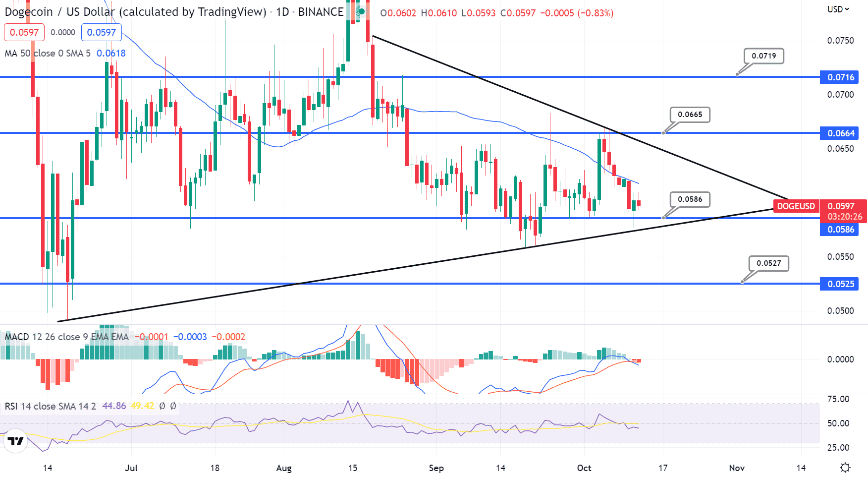Click the 0.0665 price callout label

pyautogui.click(x=690, y=115)
